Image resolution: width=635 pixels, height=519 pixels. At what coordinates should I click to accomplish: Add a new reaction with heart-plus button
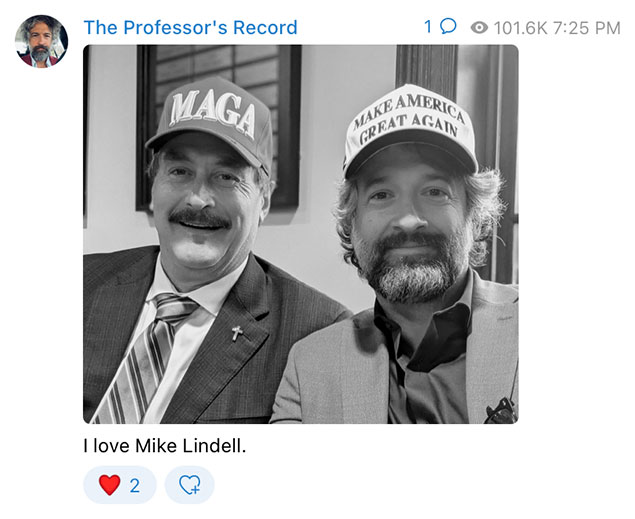pyautogui.click(x=190, y=485)
